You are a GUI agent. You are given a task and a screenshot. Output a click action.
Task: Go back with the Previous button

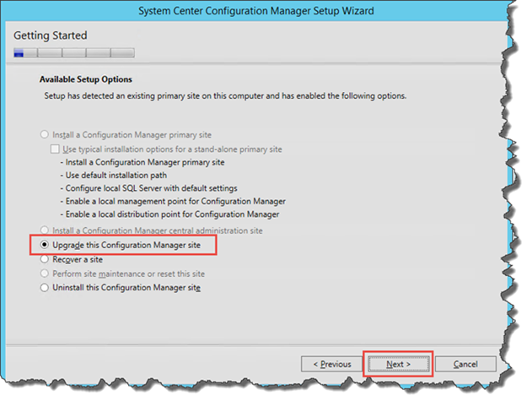click(x=332, y=364)
